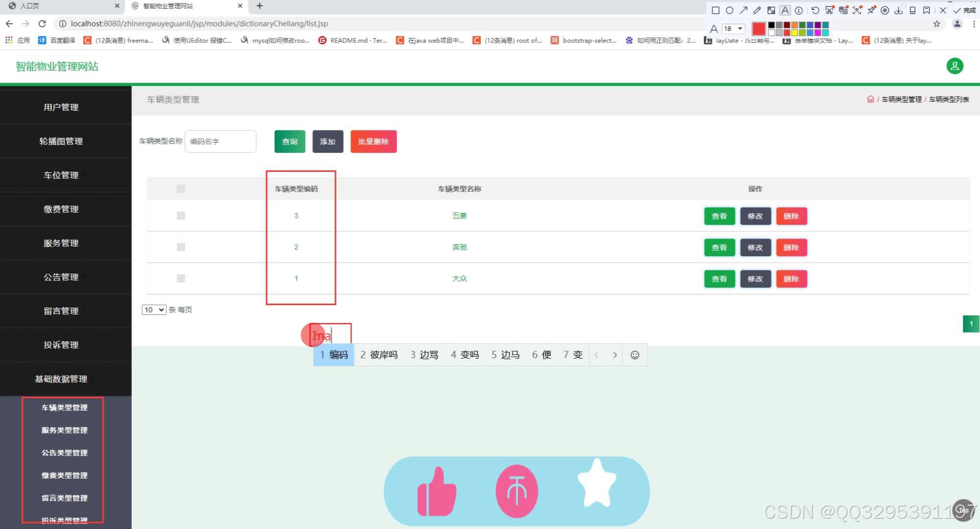The image size is (980, 529).
Task: Bookmark this page with star
Action: tap(937, 24)
